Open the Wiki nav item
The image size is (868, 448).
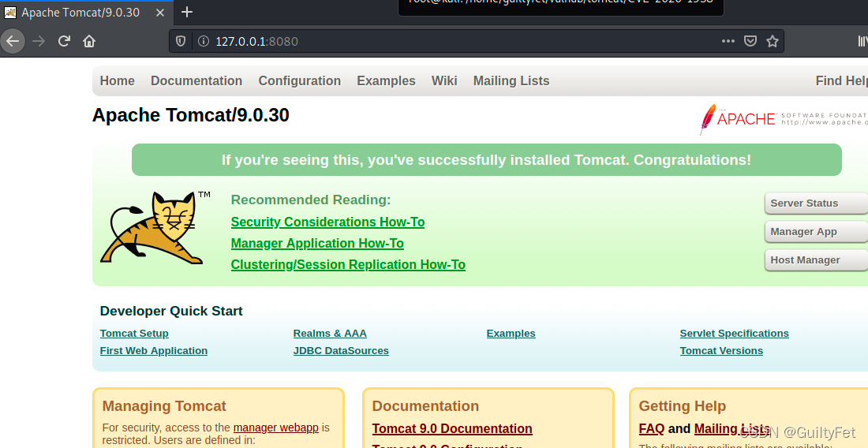click(x=444, y=80)
